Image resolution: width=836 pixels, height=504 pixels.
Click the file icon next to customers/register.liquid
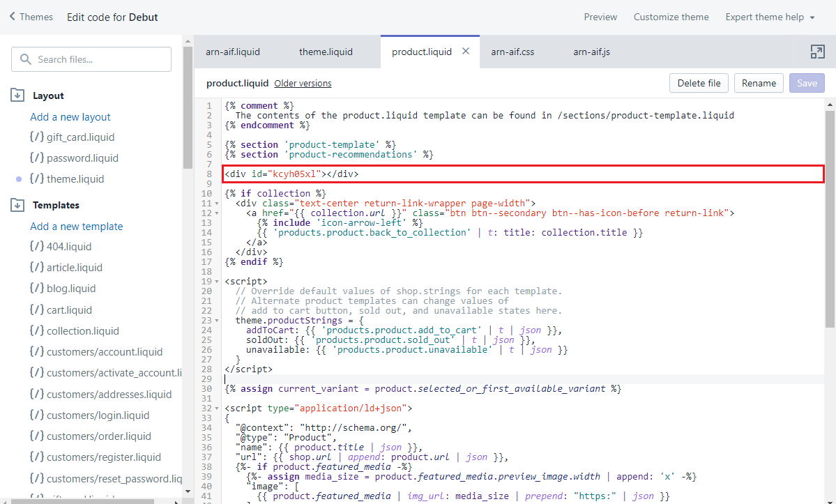pos(37,457)
